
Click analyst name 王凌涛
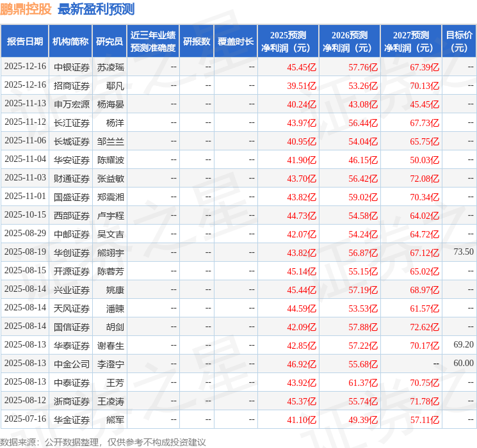click(110, 401)
